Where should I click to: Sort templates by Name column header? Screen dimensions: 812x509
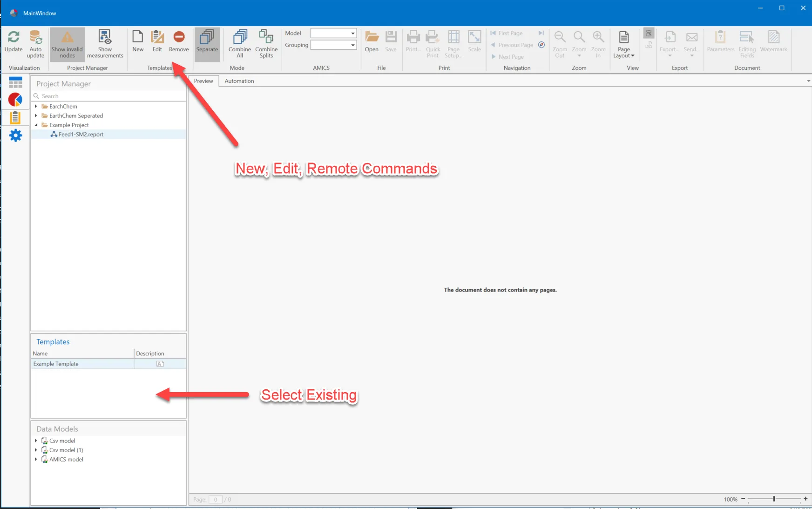(82, 353)
